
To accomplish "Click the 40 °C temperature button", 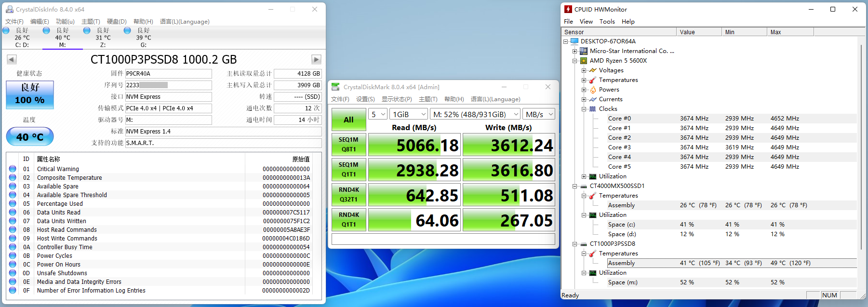I will tap(30, 137).
